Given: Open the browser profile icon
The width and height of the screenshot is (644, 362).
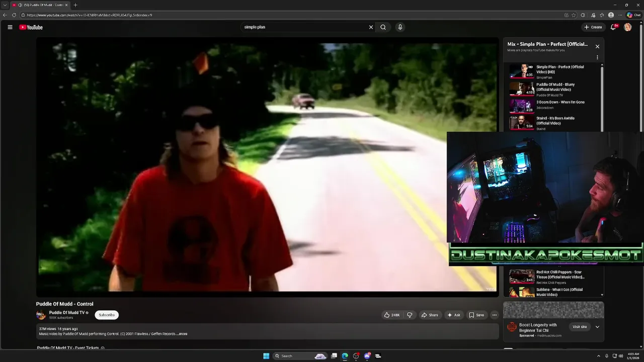Looking at the screenshot, I should [611, 15].
